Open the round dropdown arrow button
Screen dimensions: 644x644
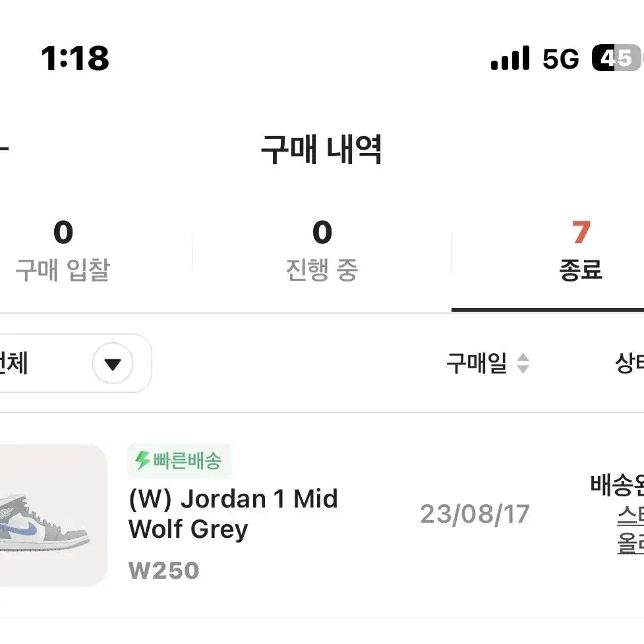(x=113, y=363)
